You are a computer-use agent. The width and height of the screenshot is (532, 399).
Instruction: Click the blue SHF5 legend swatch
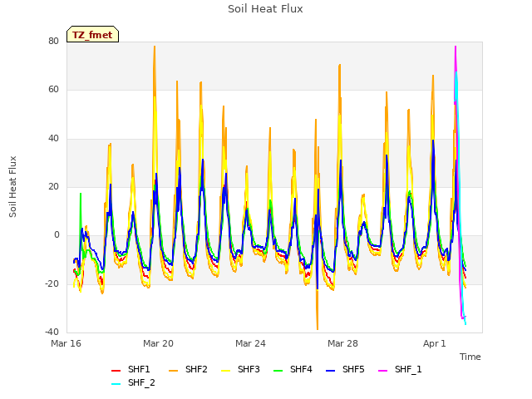[x=331, y=371]
